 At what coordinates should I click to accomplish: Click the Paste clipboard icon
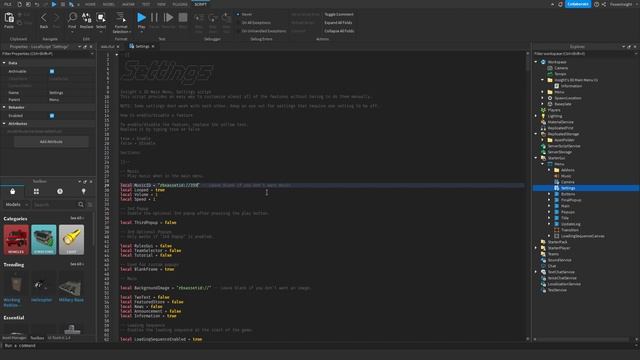click(9, 18)
